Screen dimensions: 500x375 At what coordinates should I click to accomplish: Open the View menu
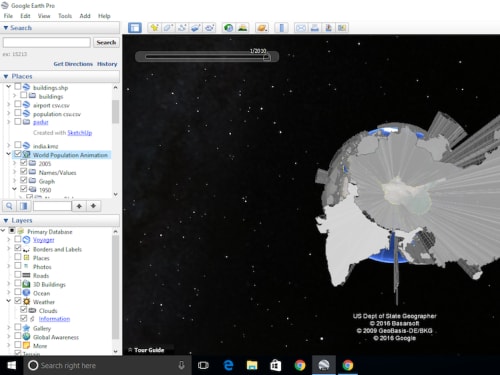click(44, 16)
